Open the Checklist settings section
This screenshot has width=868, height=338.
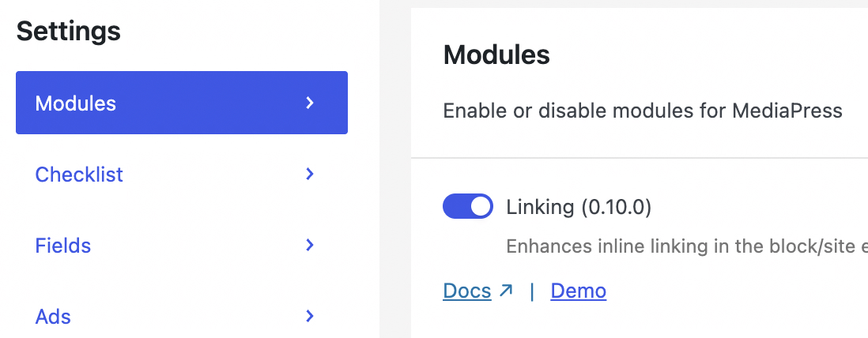point(79,174)
